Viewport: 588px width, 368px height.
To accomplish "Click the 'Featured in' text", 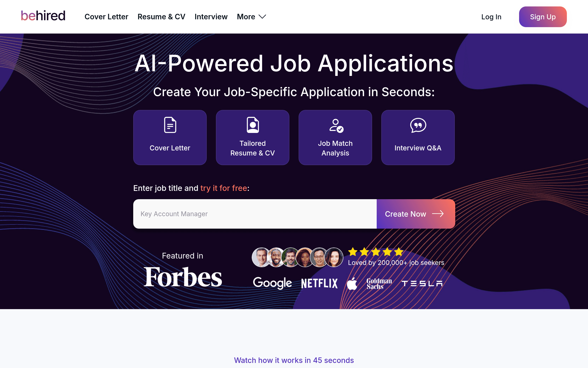I will [x=182, y=256].
